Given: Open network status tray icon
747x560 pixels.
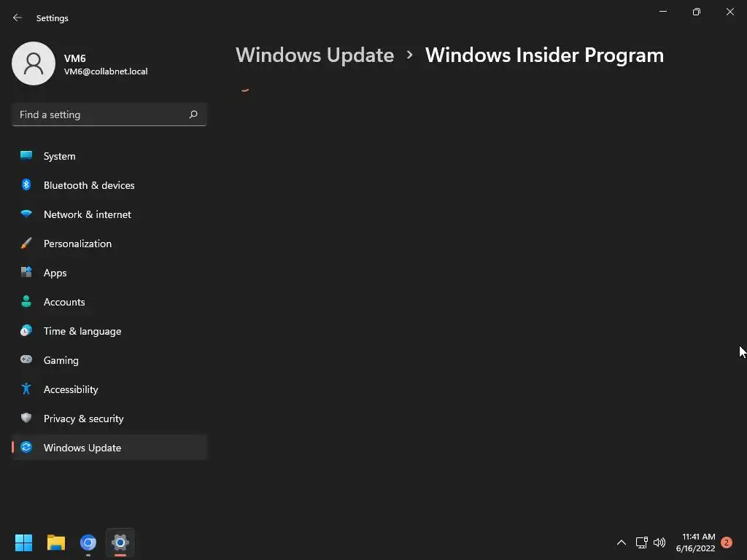Looking at the screenshot, I should click(641, 542).
